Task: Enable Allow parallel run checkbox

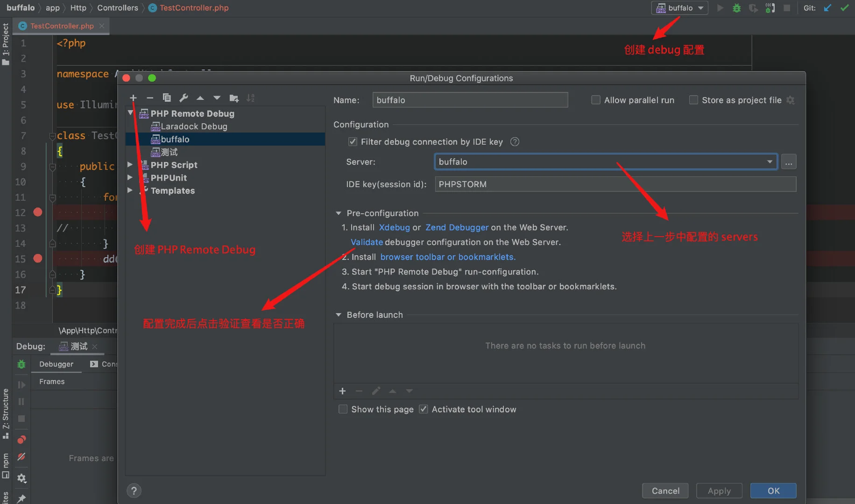Action: tap(596, 100)
